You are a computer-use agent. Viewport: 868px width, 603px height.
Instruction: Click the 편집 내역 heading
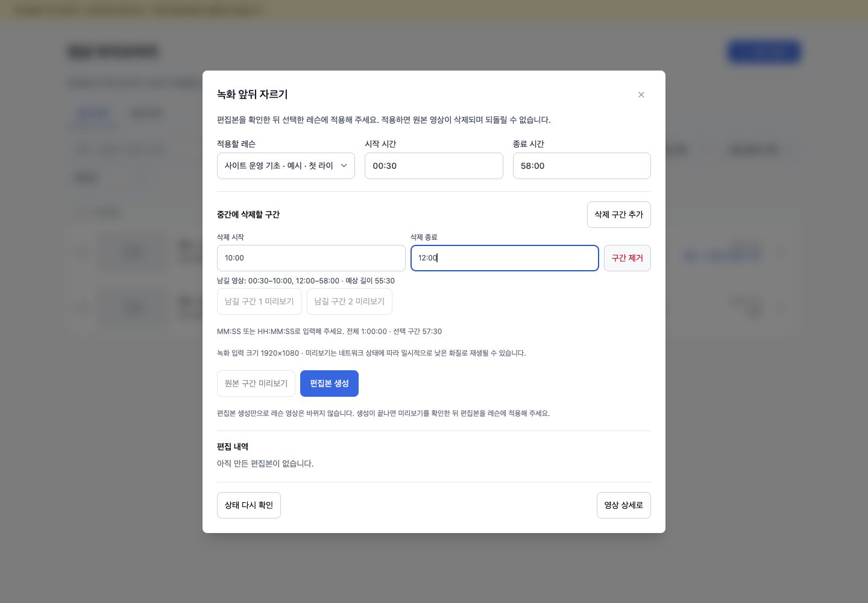coord(233,447)
